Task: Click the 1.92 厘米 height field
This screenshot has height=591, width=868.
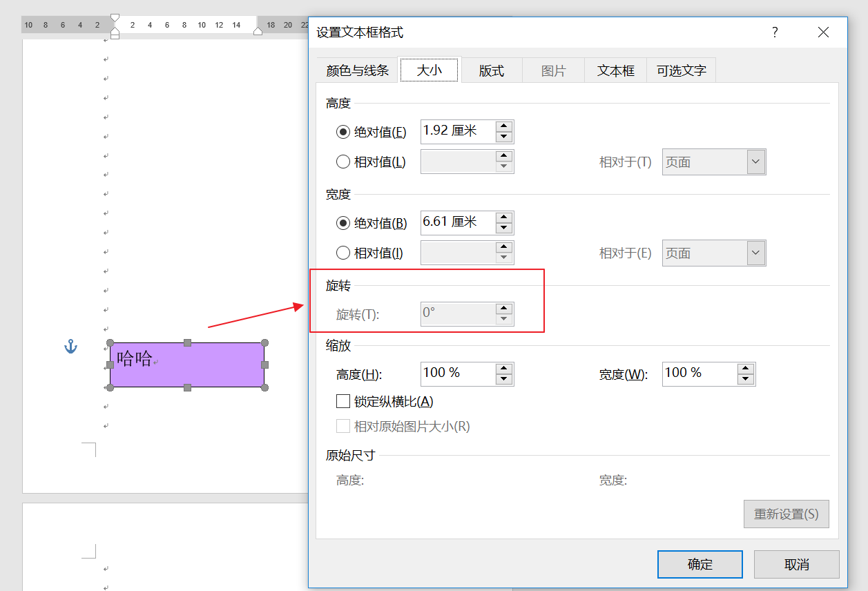Action: [459, 132]
